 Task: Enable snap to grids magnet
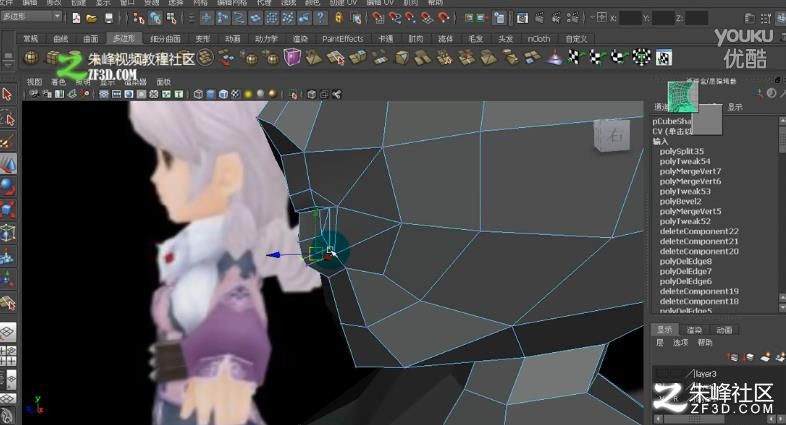[x=378, y=19]
